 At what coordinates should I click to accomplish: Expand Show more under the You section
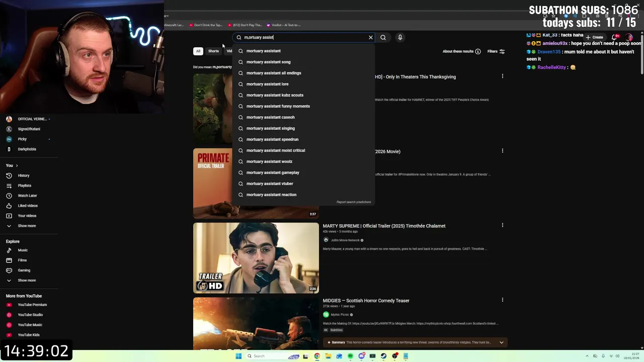[27, 226]
